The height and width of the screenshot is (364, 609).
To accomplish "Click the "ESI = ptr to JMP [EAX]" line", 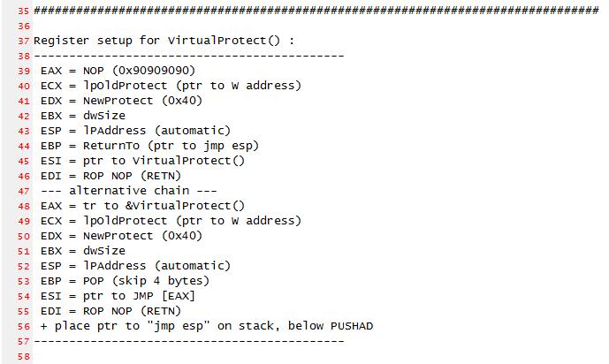I will [x=118, y=296].
